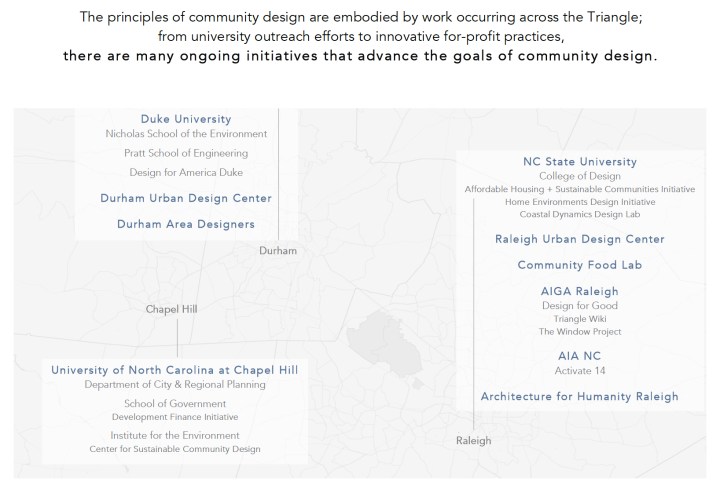
Task: Click Affordable Housing + Sustainable Communities Initiative
Action: tap(580, 189)
